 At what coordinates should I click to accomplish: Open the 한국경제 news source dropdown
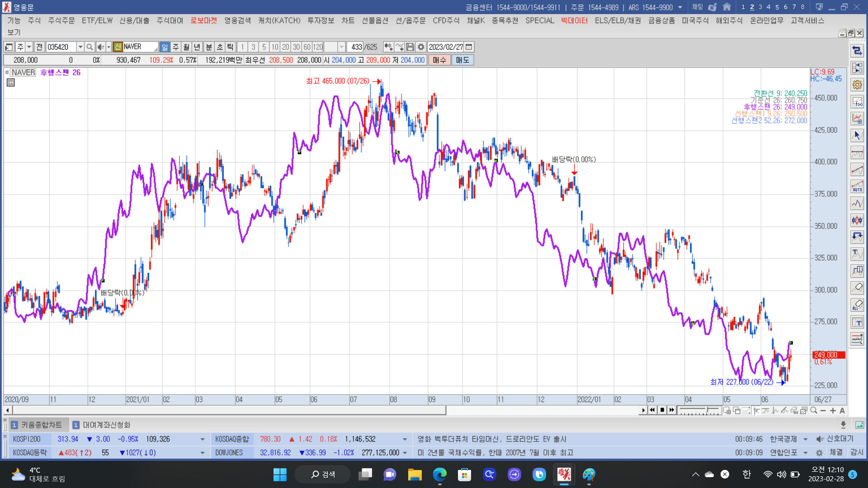(805, 439)
